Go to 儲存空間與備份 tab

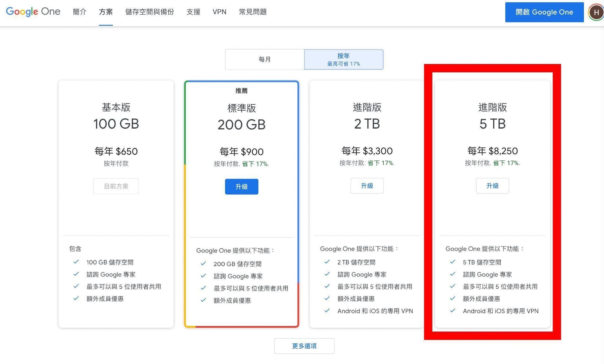(x=150, y=12)
